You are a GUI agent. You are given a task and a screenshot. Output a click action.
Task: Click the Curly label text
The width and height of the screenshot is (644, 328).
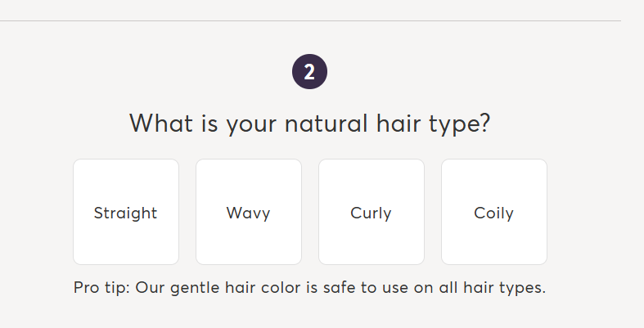pos(371,213)
